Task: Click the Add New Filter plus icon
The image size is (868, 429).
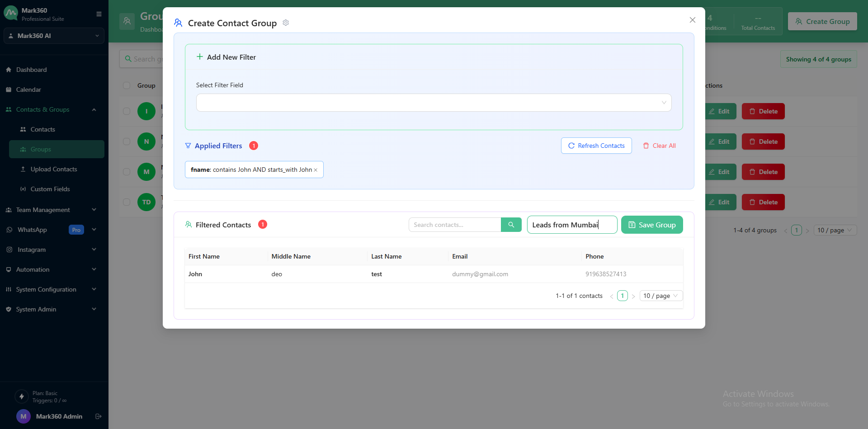Action: (x=200, y=57)
